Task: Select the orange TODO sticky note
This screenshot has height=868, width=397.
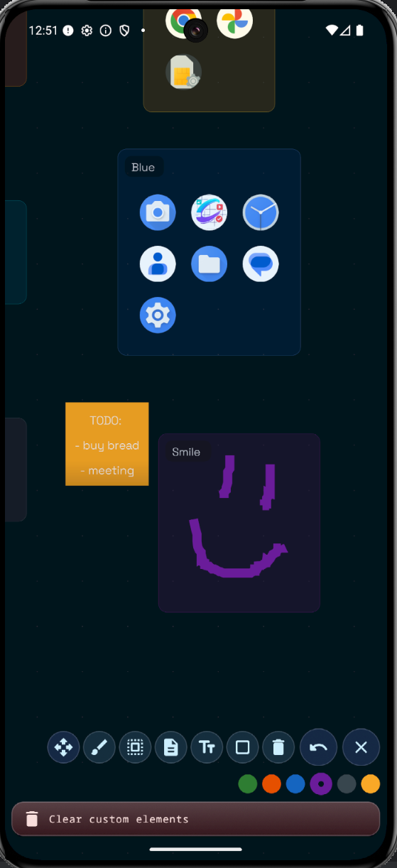Action: click(107, 444)
